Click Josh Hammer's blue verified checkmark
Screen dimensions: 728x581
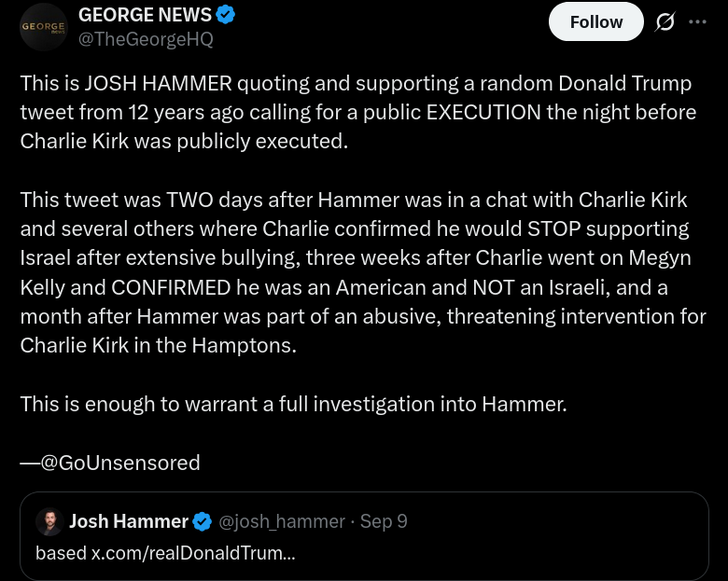(203, 521)
